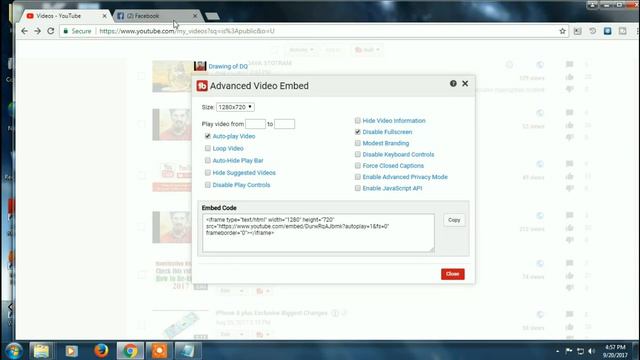Uncheck Auto-play Video checkbox
The height and width of the screenshot is (360, 640).
point(208,136)
